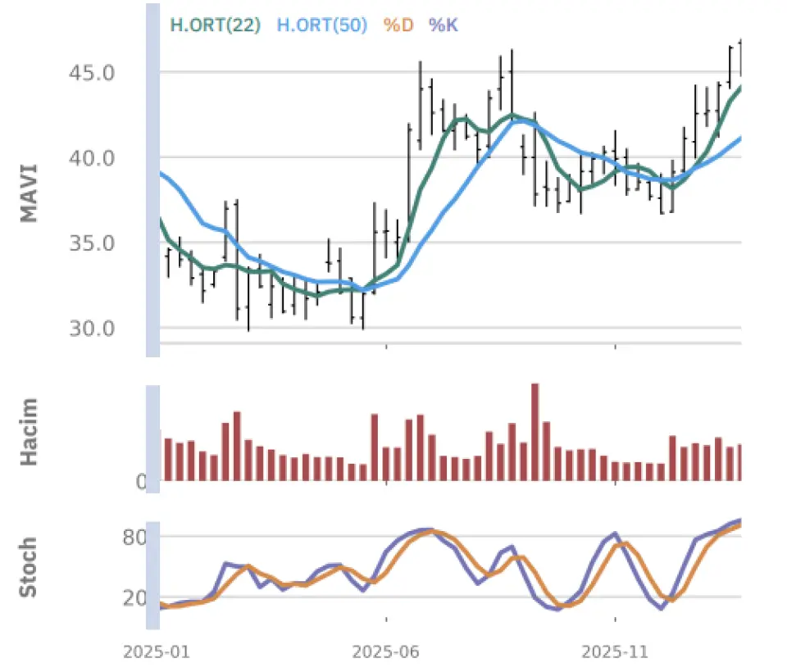Viewport: 787px width, 672px height.
Task: Pick the 2025-11 date axis label
Action: coord(615,653)
